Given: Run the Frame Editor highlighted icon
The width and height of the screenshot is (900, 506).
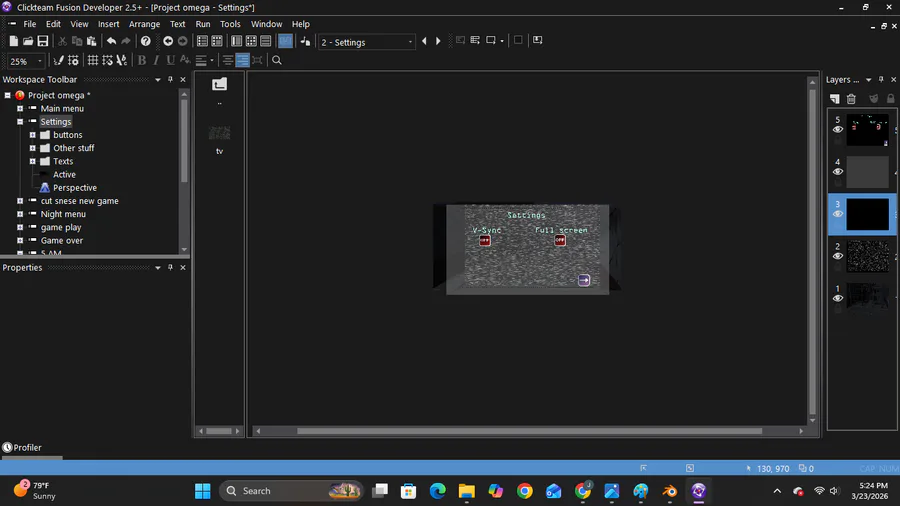Looking at the screenshot, I should (x=285, y=41).
